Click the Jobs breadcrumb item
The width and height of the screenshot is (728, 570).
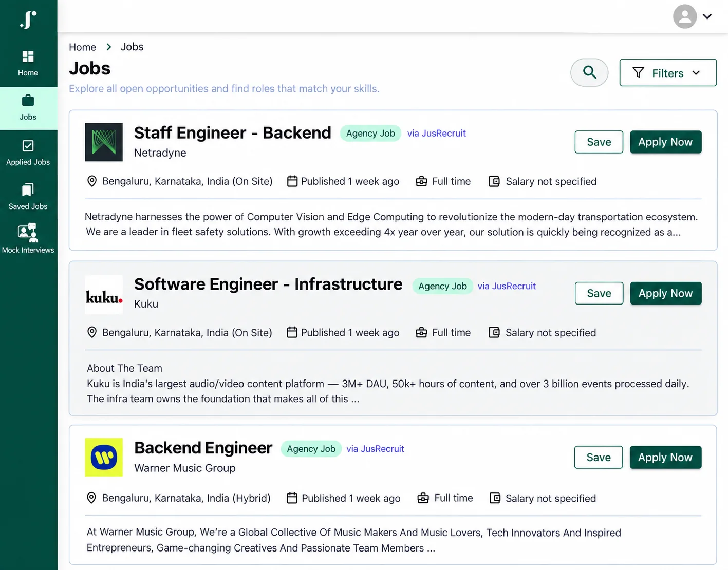[132, 47]
